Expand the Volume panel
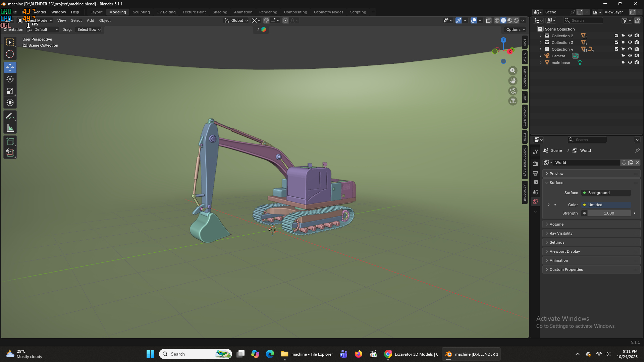644x362 pixels. pos(591,224)
